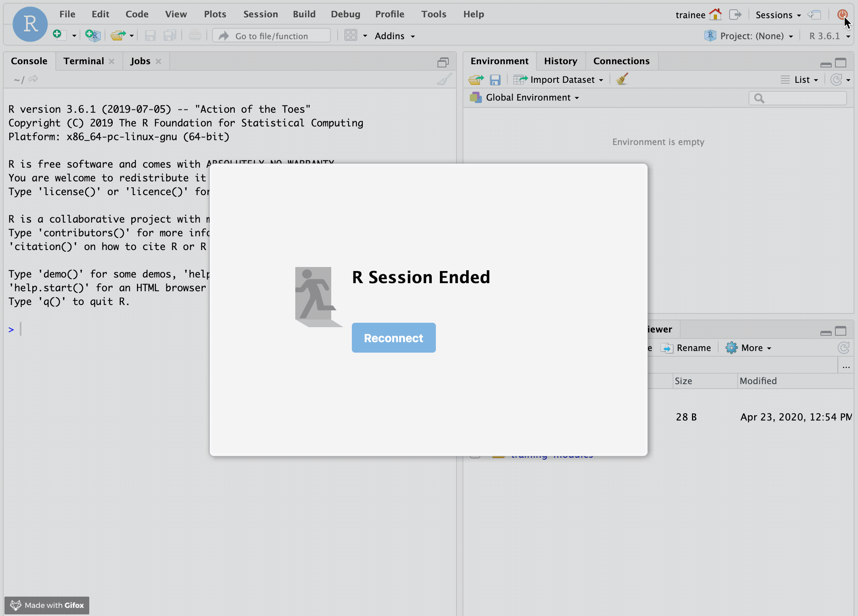Open the Session menu
Screen dimensions: 858x616
pyautogui.click(x=261, y=14)
